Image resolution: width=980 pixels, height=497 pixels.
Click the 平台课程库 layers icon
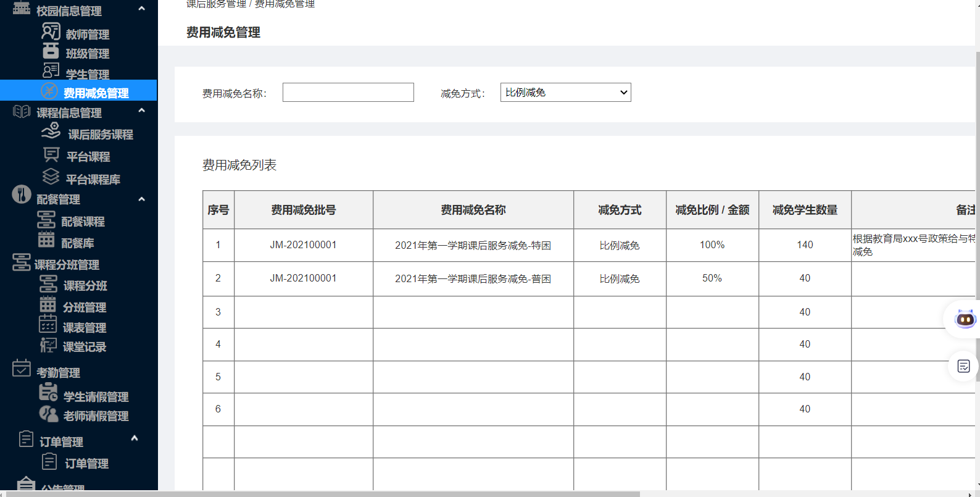[x=51, y=177]
